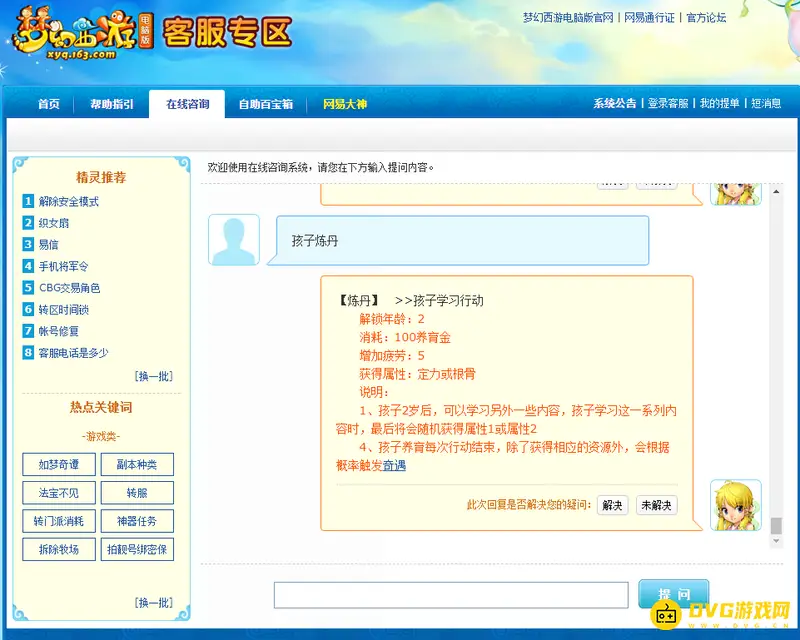This screenshot has height=640, width=800.
Task: Open 短消息 link
Action: pyautogui.click(x=766, y=103)
